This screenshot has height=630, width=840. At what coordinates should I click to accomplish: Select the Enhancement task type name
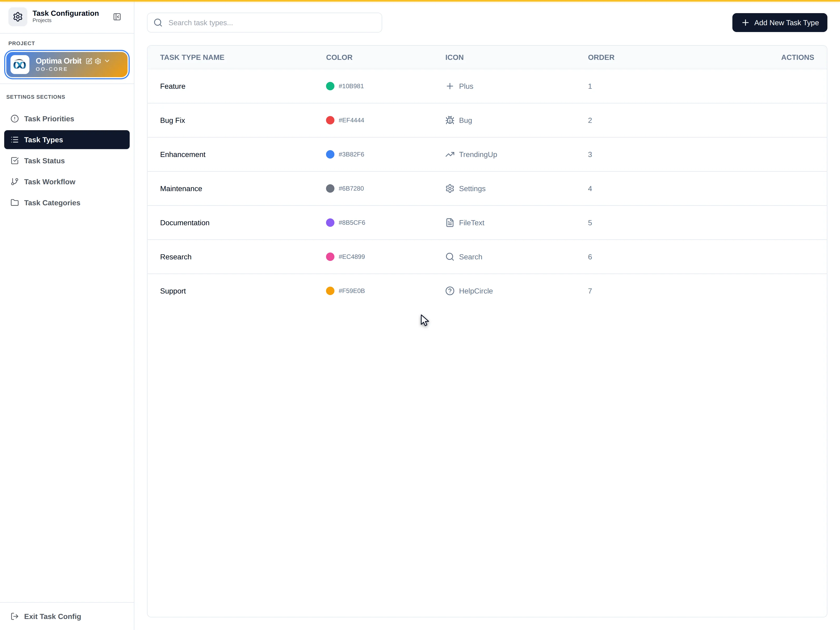[x=183, y=155]
